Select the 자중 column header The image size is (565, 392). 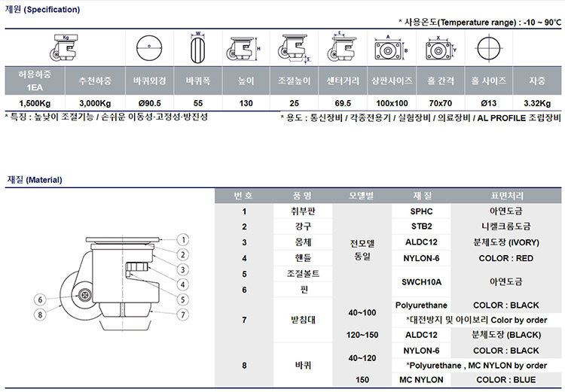coord(537,81)
